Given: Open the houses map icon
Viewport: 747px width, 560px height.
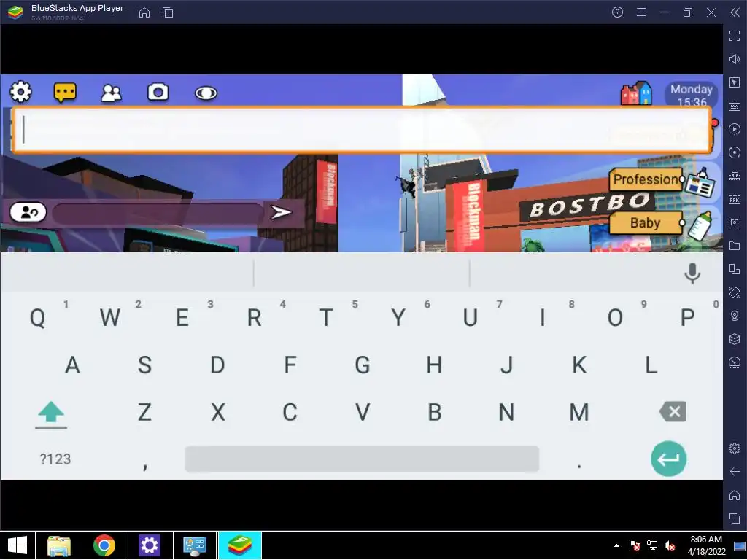Looking at the screenshot, I should click(x=636, y=93).
